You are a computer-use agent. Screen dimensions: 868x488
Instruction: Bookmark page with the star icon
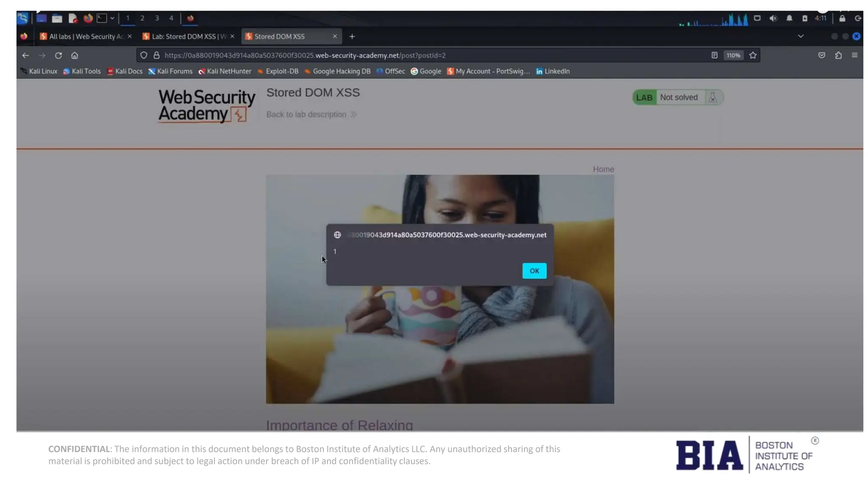(753, 55)
